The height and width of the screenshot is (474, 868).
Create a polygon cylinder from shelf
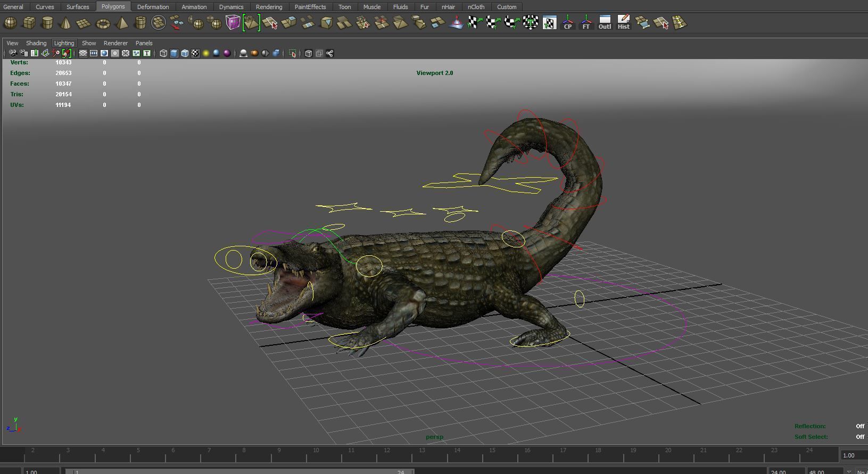(47, 23)
